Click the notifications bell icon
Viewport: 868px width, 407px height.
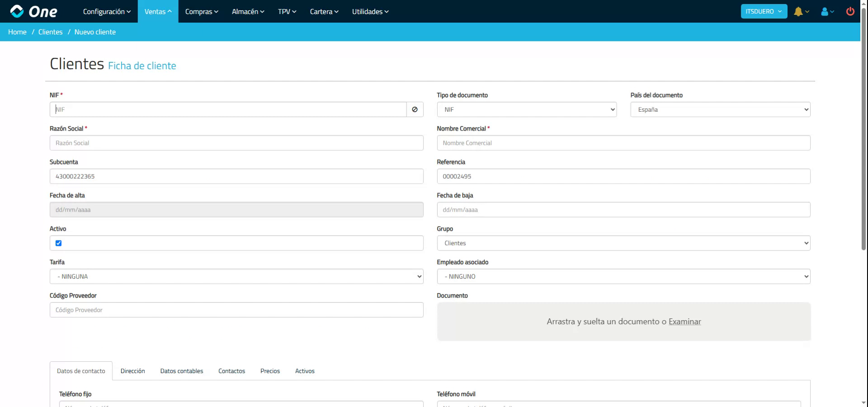[x=798, y=11]
